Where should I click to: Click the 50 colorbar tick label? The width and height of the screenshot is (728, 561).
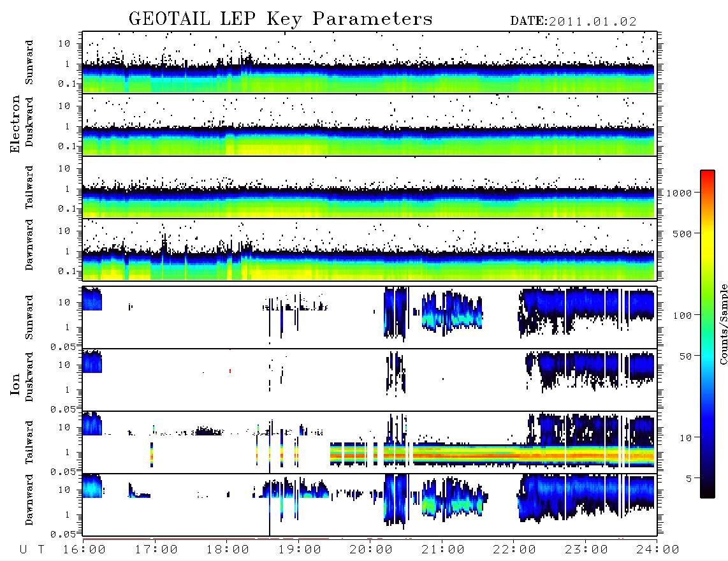(x=685, y=356)
